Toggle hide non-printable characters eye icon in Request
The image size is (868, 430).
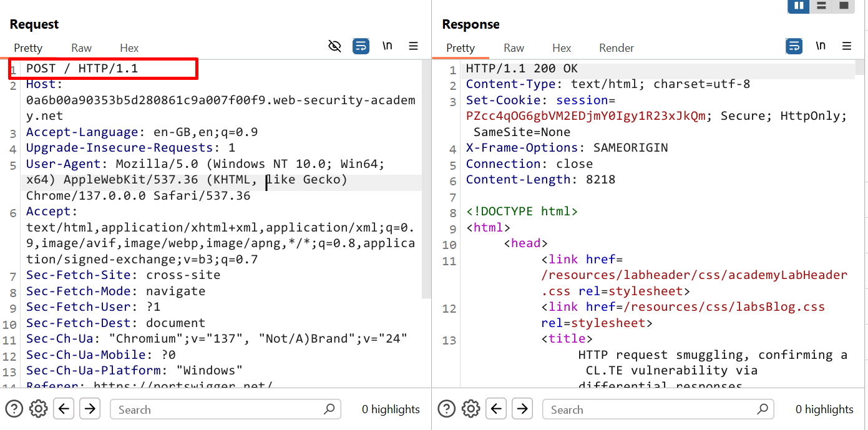pos(335,46)
